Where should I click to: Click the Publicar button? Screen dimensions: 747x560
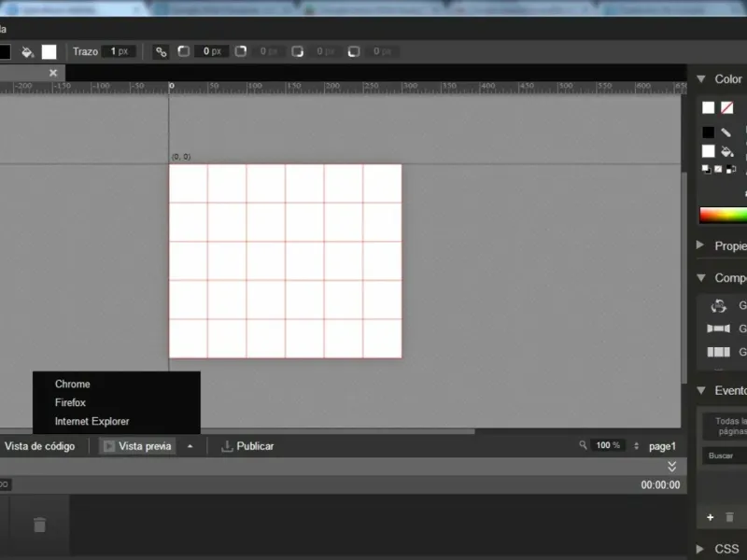[x=247, y=446]
